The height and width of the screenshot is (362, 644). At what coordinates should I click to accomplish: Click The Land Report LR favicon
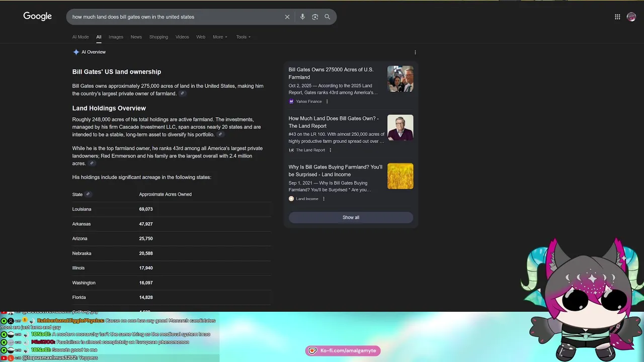[291, 150]
